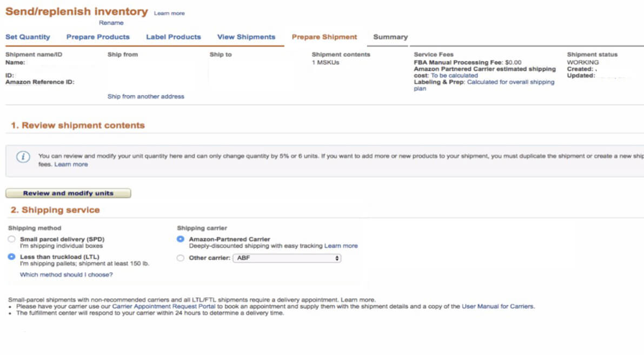The image size is (644, 355).
Task: Open Ship from another address link
Action: click(x=145, y=96)
